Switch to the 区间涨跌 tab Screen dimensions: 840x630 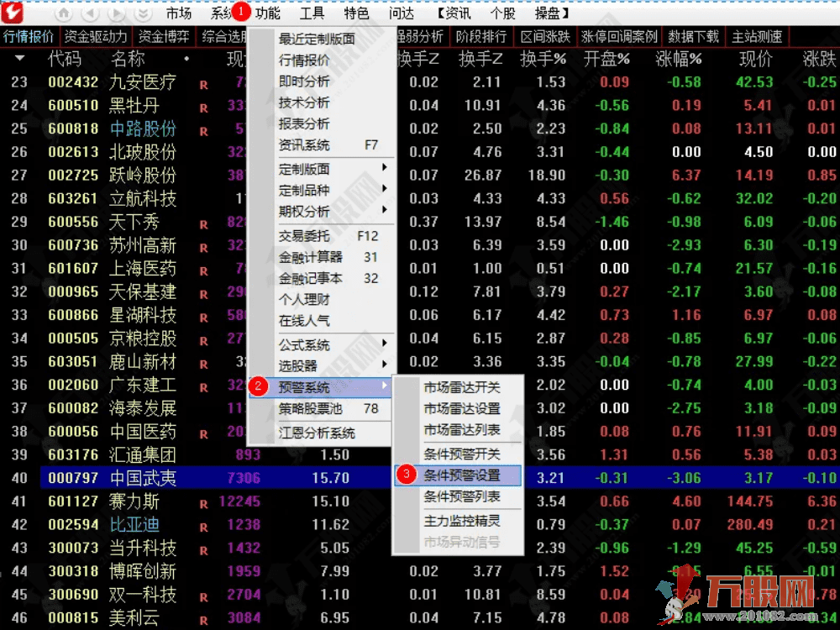coord(545,36)
